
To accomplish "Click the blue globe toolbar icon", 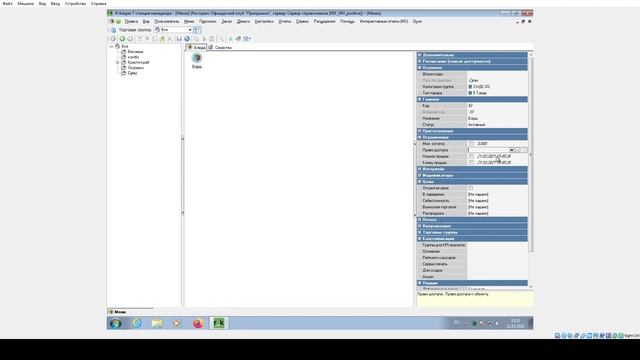I will point(187,39).
